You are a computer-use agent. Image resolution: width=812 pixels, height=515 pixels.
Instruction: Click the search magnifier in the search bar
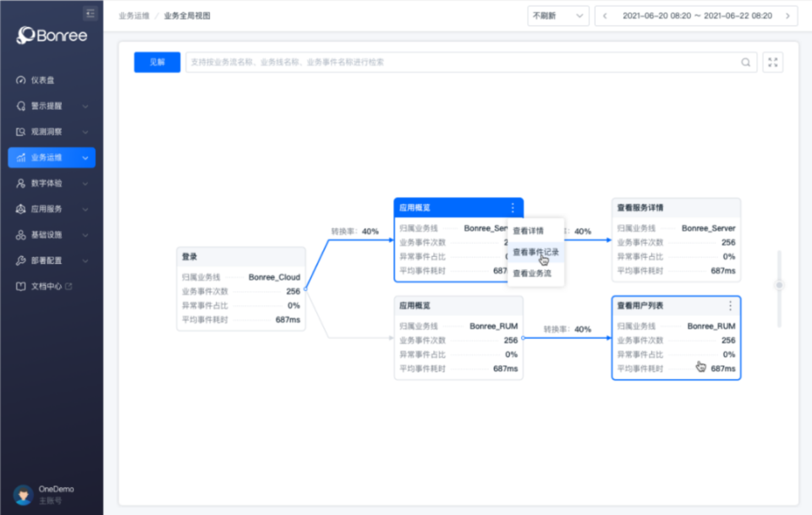(x=744, y=62)
